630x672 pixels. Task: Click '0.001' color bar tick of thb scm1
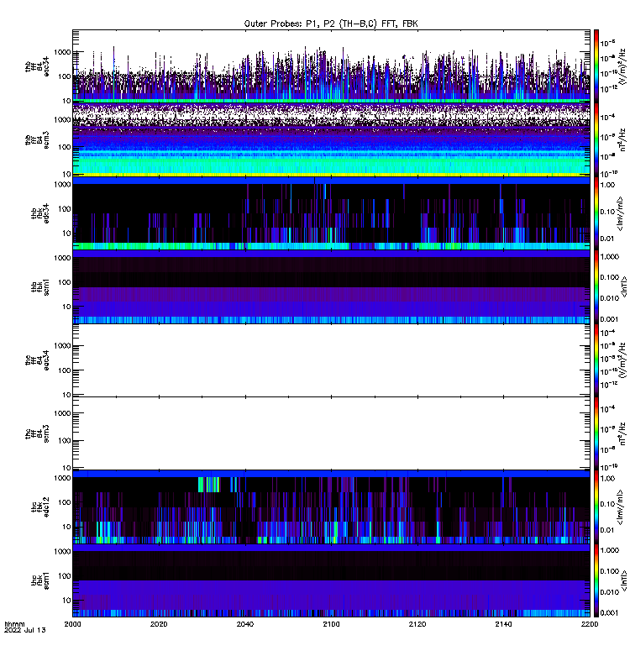coord(610,319)
